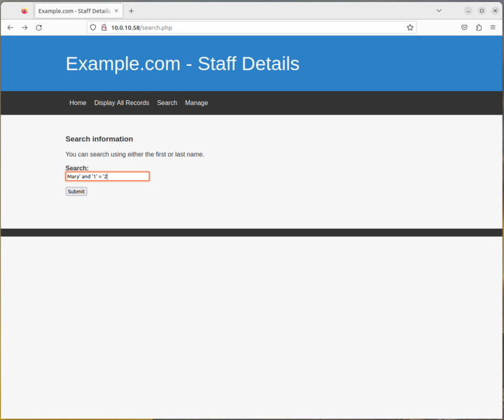Open the Search nav link
The image size is (504, 420).
tap(167, 103)
